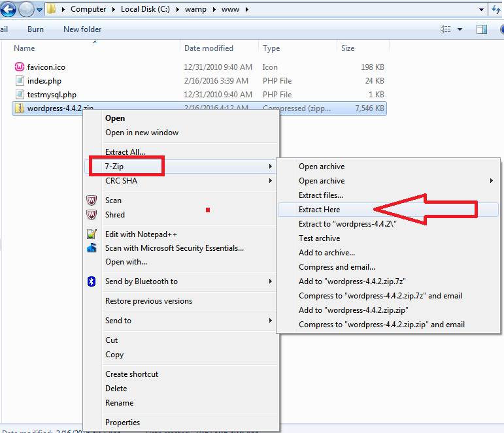This screenshot has height=433, width=504.
Task: Expand arrow between Computer and Local Disk
Action: click(114, 9)
